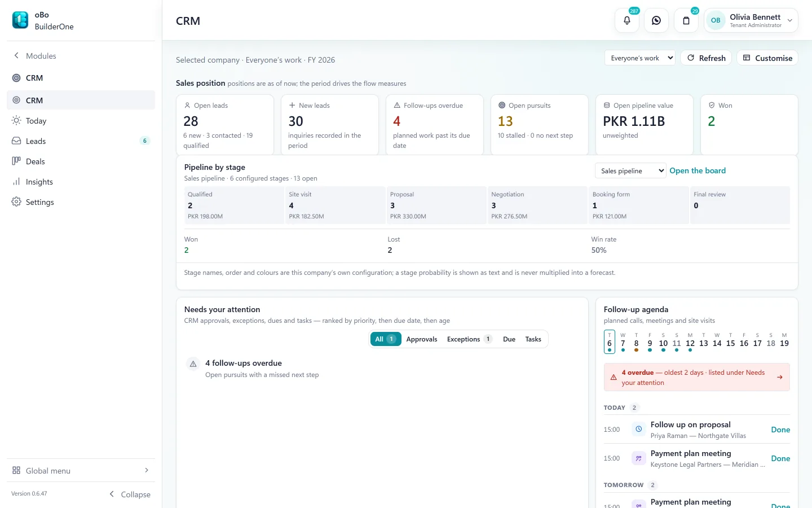Mark Follow up on proposal as Done

[780, 430]
